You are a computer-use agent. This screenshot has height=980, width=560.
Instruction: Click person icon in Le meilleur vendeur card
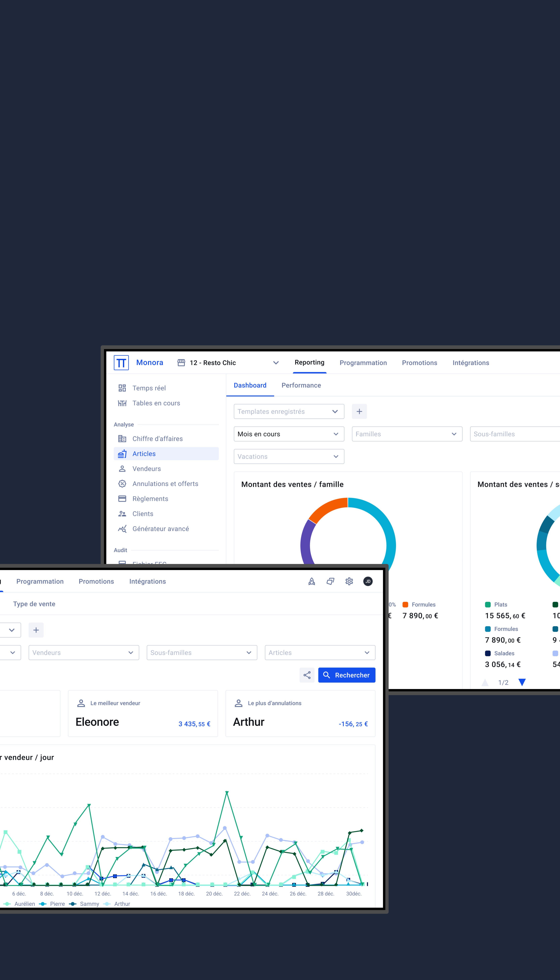click(81, 703)
